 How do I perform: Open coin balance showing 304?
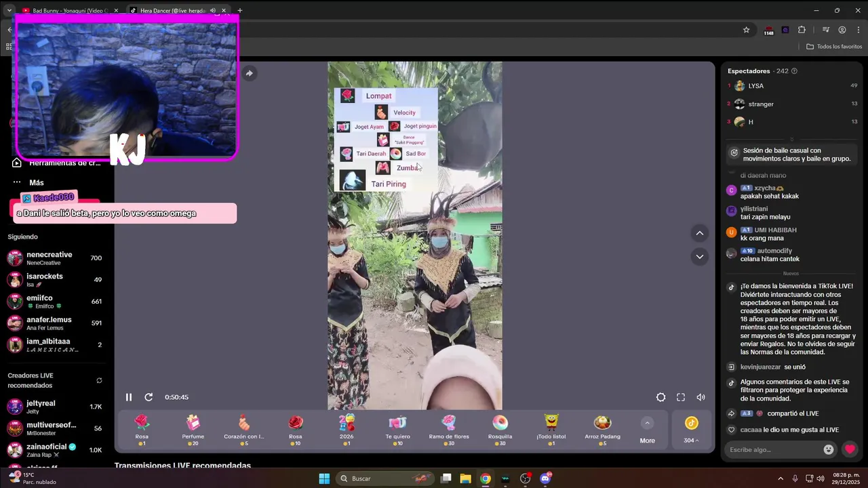[691, 430]
